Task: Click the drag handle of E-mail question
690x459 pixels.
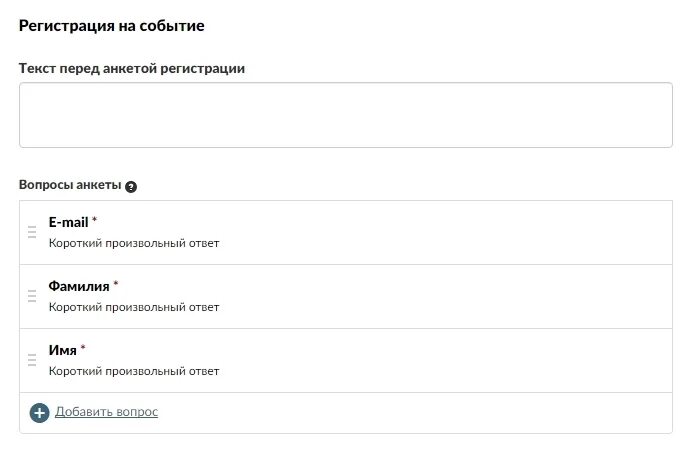Action: pos(32,232)
